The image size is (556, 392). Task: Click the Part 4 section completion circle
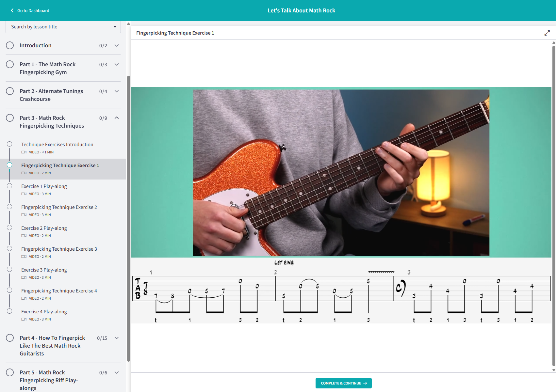click(10, 338)
